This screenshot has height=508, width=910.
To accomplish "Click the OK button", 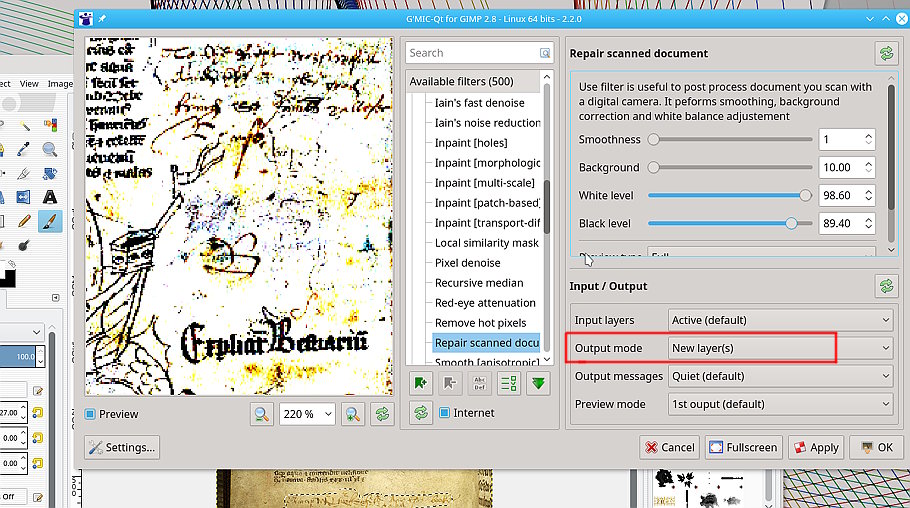I will point(877,448).
